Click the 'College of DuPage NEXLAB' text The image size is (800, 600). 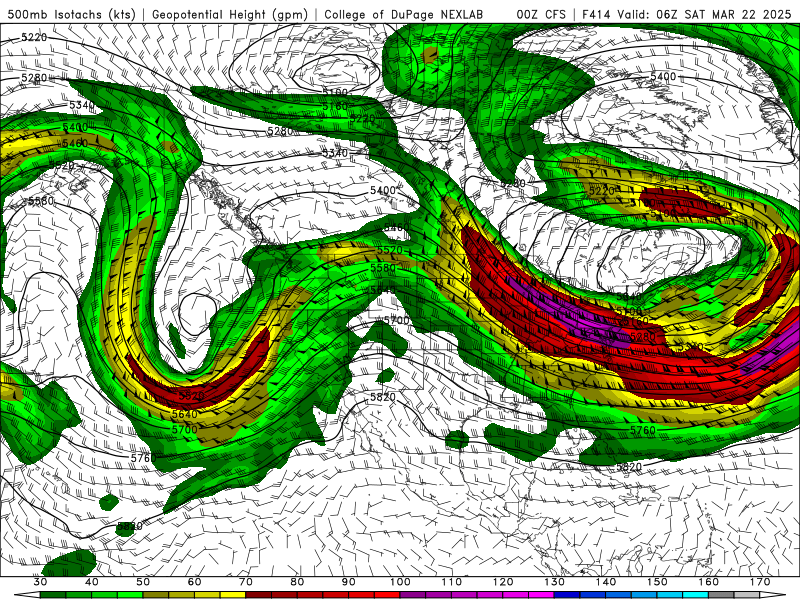[x=403, y=14]
